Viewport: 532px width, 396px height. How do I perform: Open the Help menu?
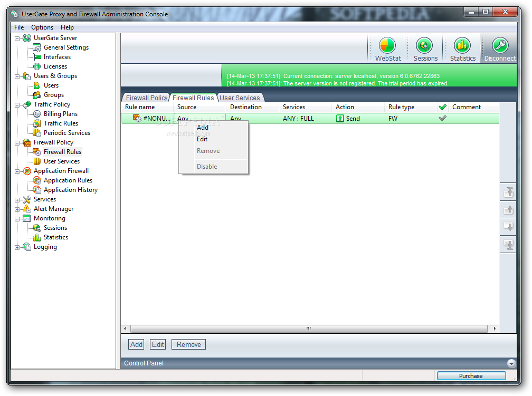click(67, 27)
